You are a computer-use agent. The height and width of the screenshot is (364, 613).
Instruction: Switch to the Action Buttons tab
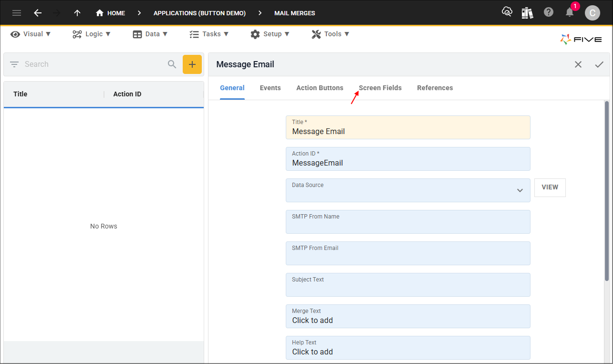pos(320,88)
